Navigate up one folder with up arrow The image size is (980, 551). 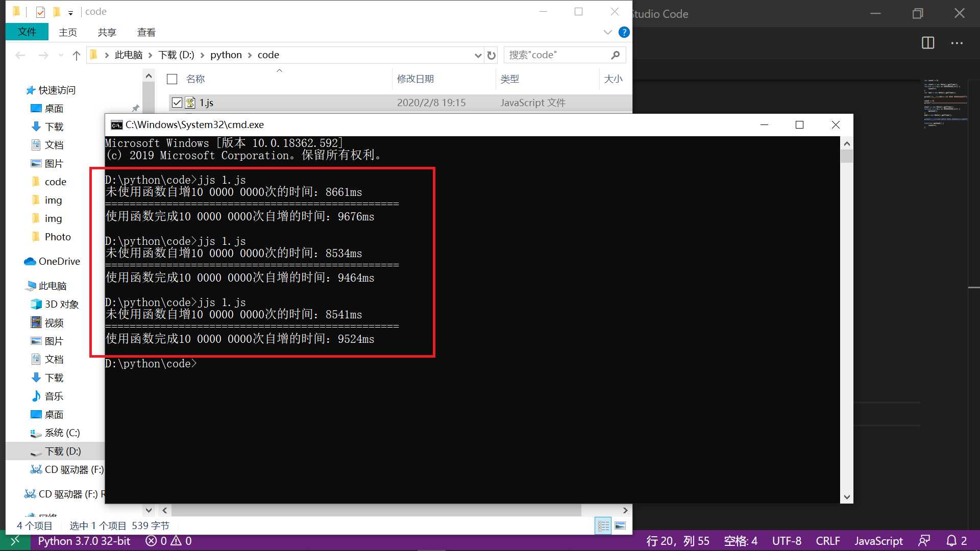pyautogui.click(x=76, y=55)
